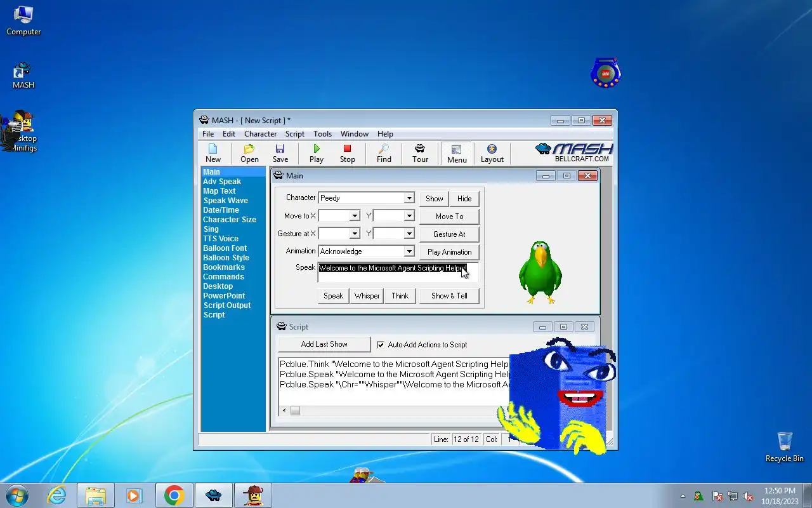Screen dimensions: 812x508
Task: Expand the Animation dropdown showing Acknowledge
Action: pos(409,251)
